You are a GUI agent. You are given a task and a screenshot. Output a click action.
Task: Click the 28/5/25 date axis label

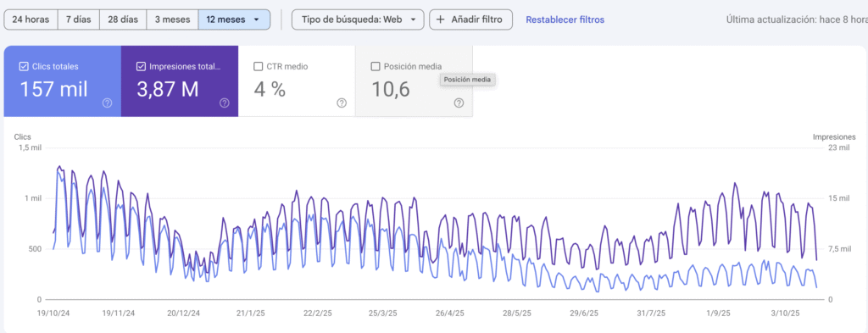516,313
